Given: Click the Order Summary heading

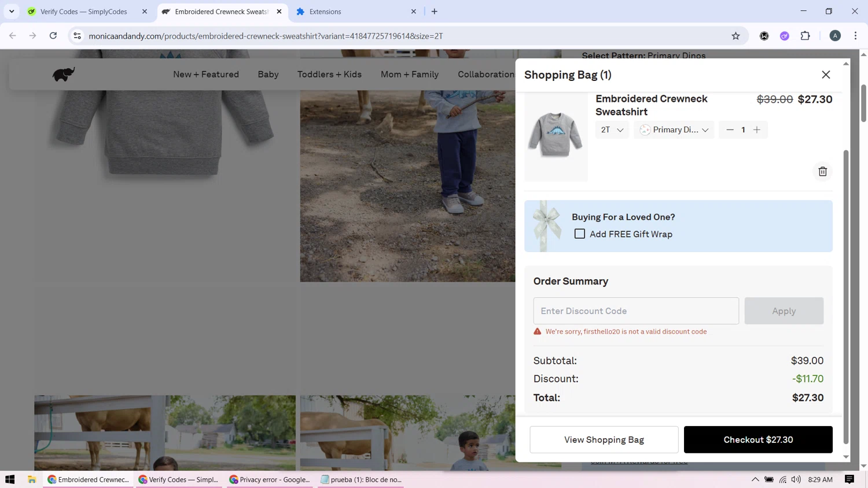Looking at the screenshot, I should coord(571,281).
